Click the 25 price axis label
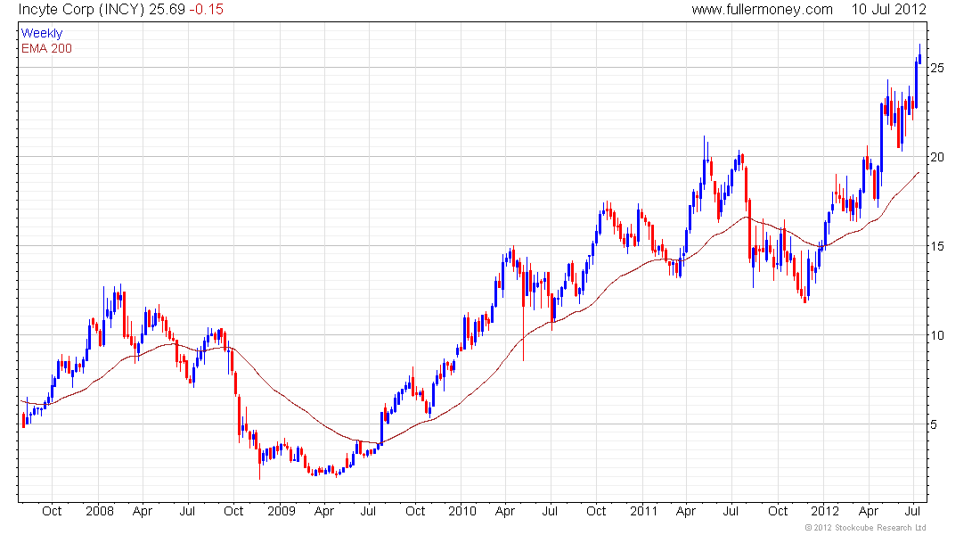This screenshot has width=980, height=535. [937, 68]
